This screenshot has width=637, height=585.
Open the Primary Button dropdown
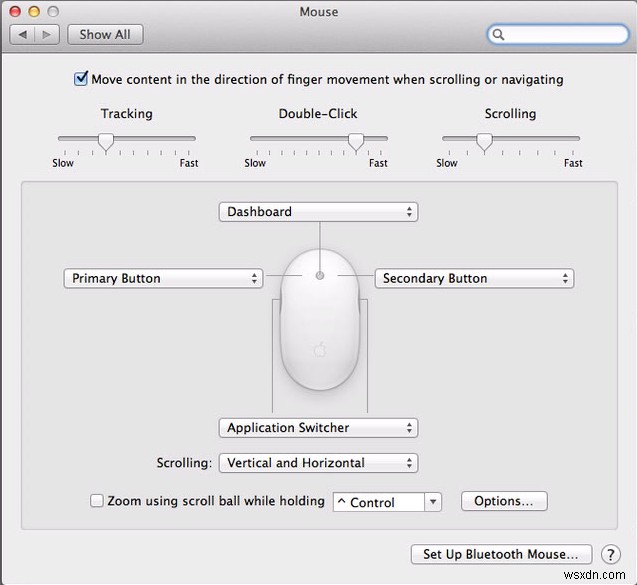[x=163, y=278]
